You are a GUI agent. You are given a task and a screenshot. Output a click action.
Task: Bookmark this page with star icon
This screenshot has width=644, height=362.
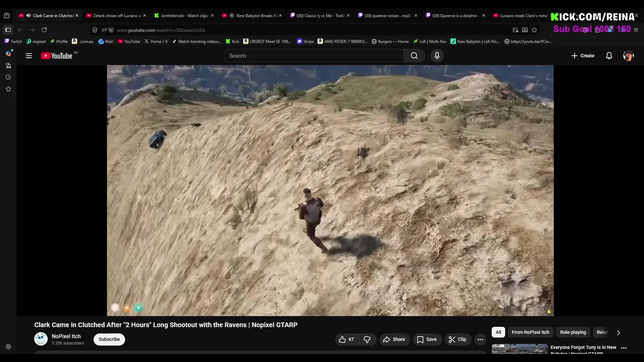tap(534, 30)
